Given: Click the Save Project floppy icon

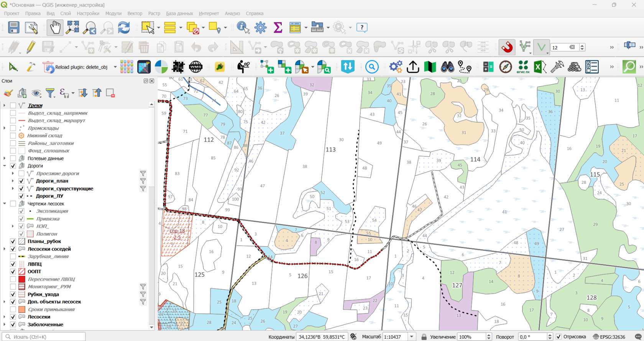Looking at the screenshot, I should 14,28.
